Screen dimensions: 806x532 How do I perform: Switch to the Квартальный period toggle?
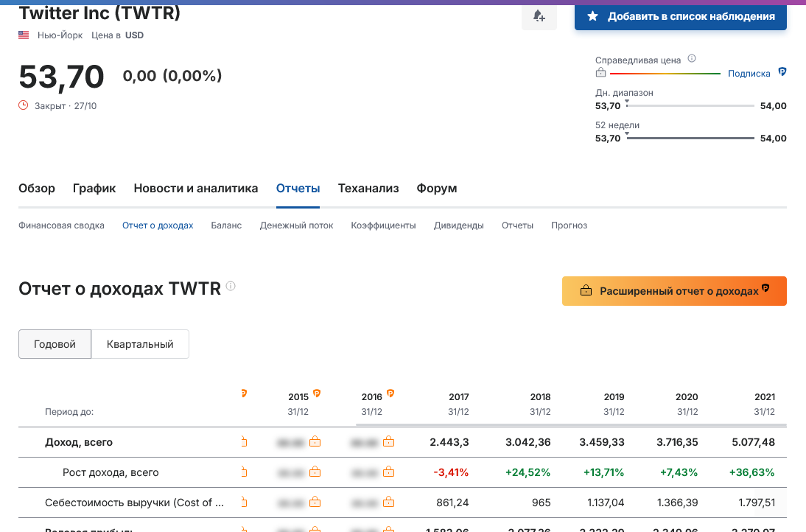(x=140, y=344)
